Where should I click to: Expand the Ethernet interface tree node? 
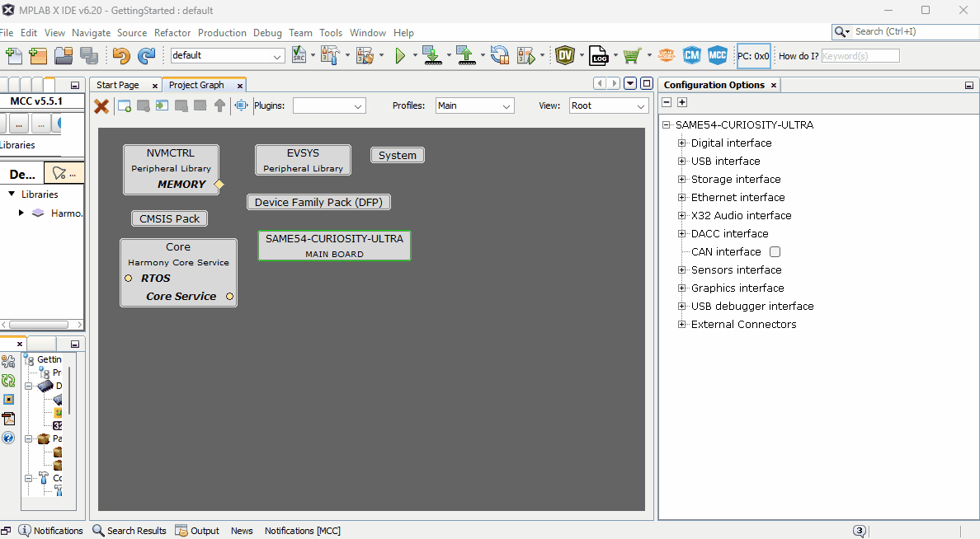click(682, 197)
